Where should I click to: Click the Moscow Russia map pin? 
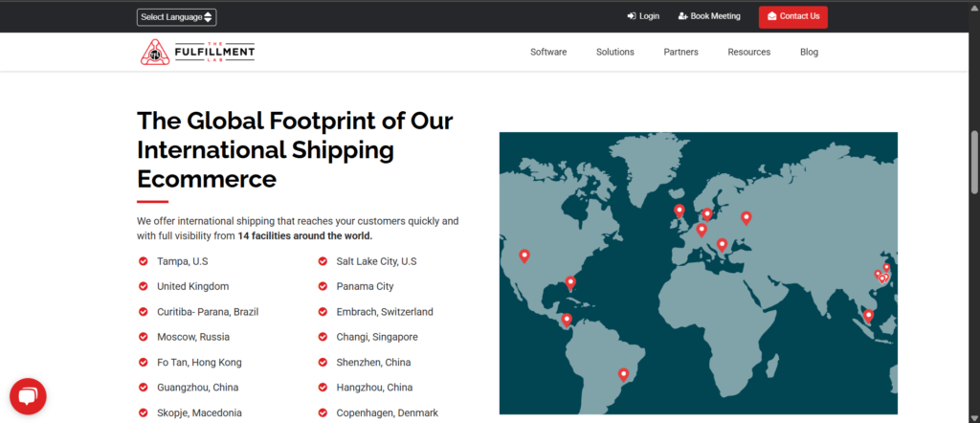(x=746, y=217)
